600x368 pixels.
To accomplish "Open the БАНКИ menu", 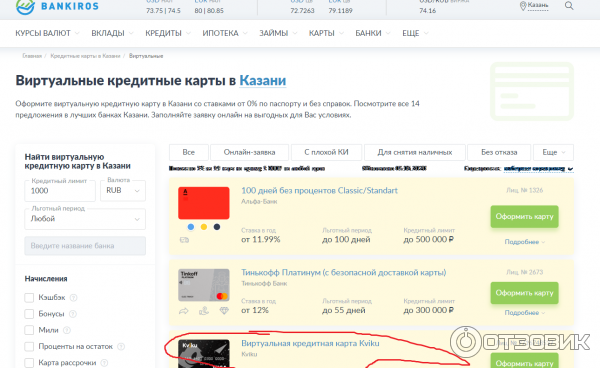I will tap(373, 33).
